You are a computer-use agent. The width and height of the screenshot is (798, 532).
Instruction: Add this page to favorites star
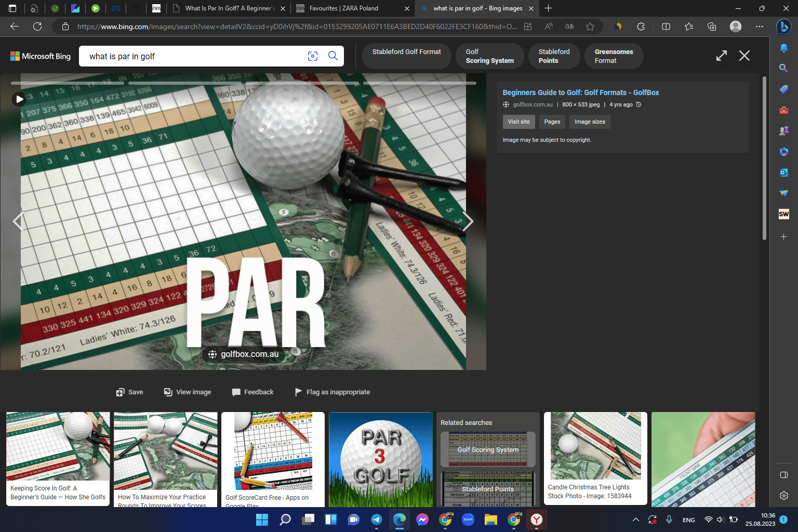pos(590,26)
